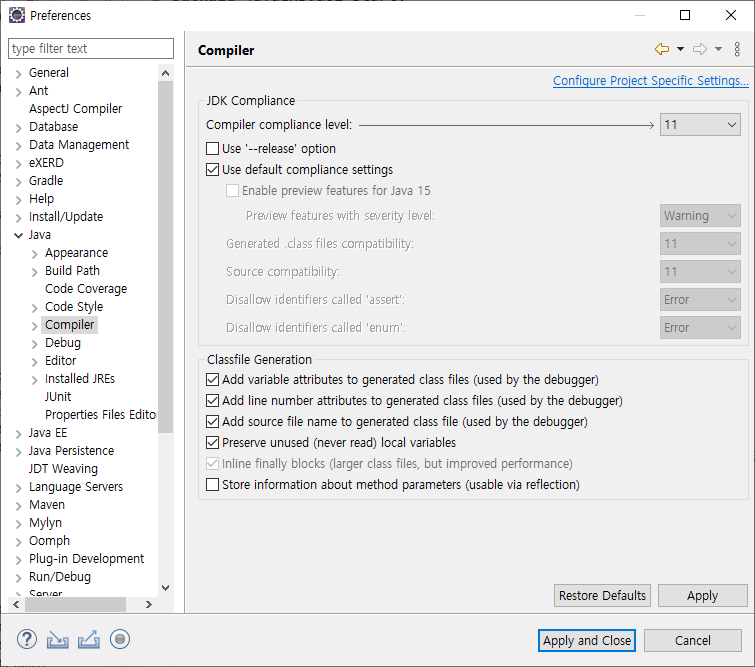Expand the Oomph tree node

click(18, 542)
